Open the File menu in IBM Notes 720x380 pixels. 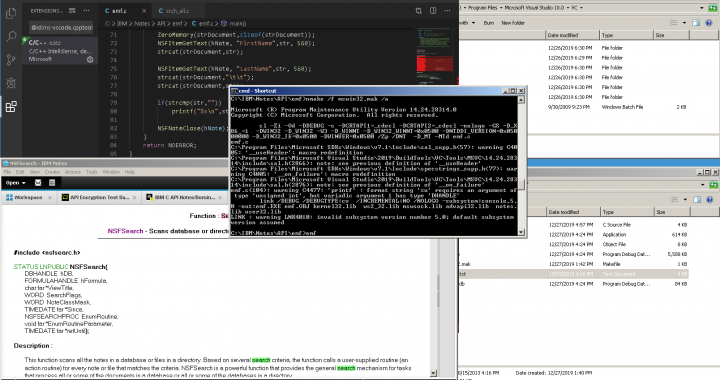[x=7, y=172]
